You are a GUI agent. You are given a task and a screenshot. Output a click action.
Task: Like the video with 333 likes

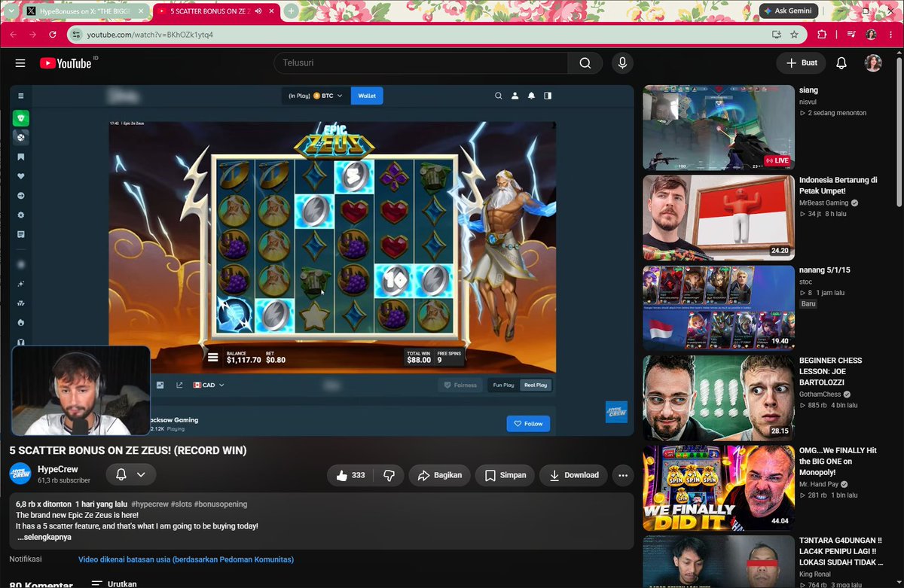pyautogui.click(x=350, y=475)
